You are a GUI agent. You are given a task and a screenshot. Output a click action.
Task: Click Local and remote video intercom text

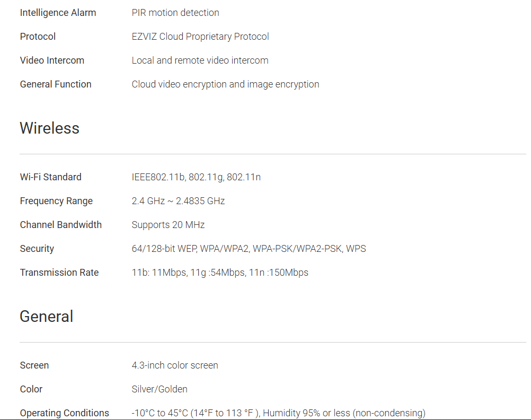coord(200,60)
